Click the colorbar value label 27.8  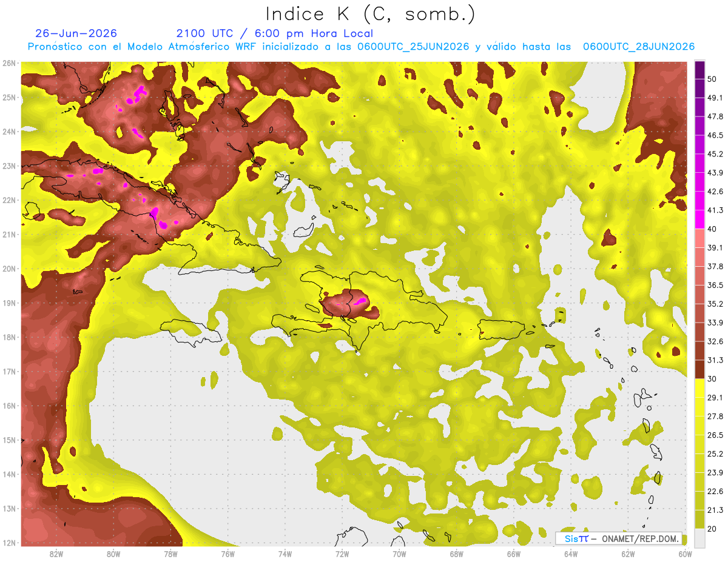(715, 416)
